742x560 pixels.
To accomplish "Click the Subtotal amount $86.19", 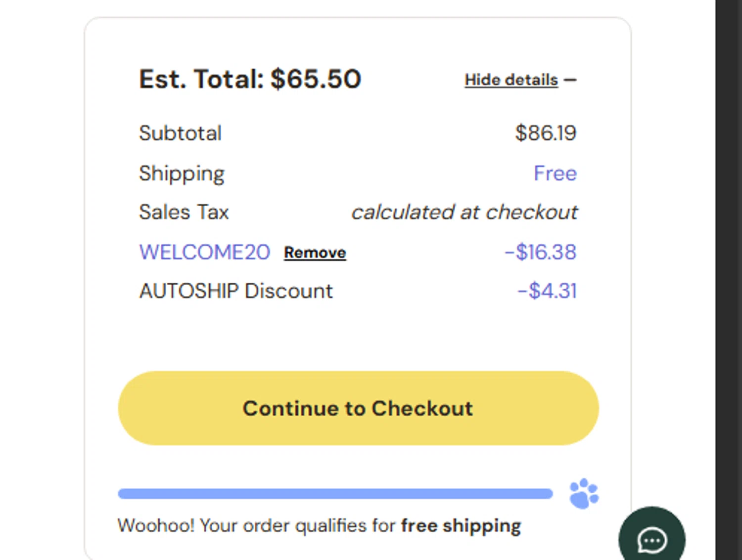I will 546,133.
